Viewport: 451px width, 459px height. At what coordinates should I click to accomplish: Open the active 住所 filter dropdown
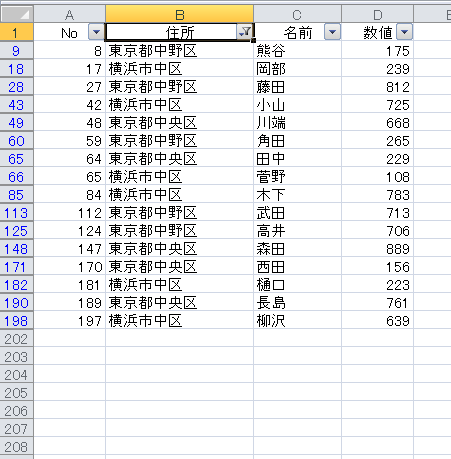pos(245,32)
